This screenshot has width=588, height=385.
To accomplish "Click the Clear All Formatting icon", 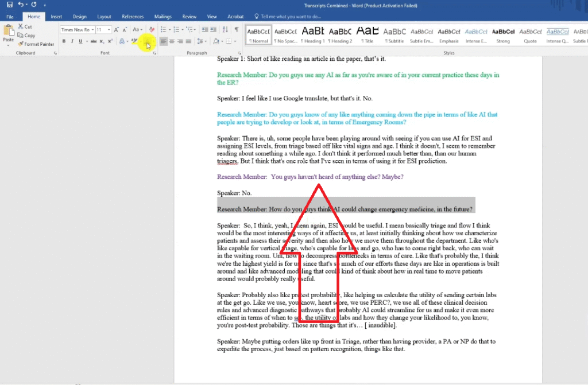I will pos(152,29).
